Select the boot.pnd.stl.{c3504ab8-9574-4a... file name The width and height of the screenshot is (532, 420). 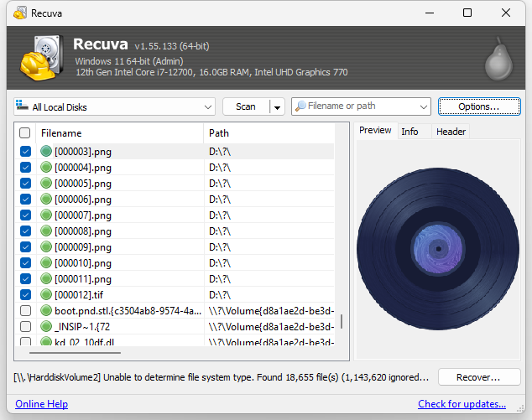coord(128,311)
